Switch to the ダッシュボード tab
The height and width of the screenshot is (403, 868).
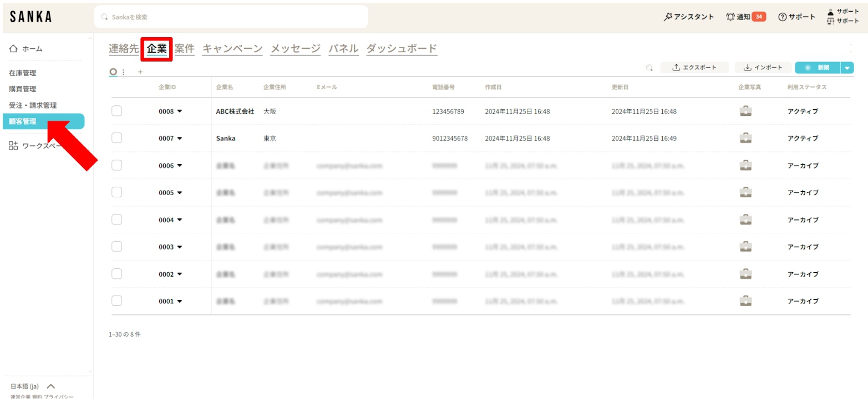(x=402, y=49)
